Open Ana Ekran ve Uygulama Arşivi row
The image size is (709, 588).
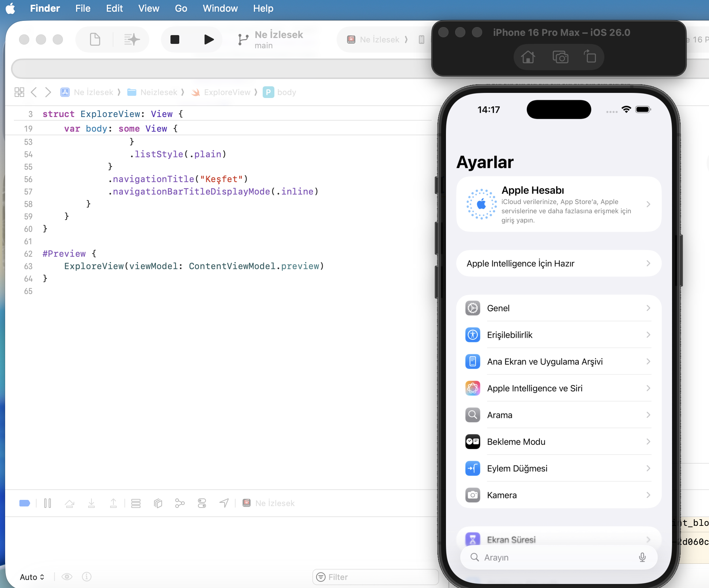click(x=559, y=361)
